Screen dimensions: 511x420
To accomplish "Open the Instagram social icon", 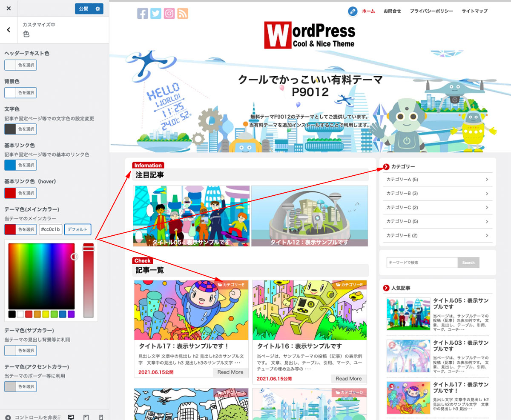I will (x=169, y=14).
